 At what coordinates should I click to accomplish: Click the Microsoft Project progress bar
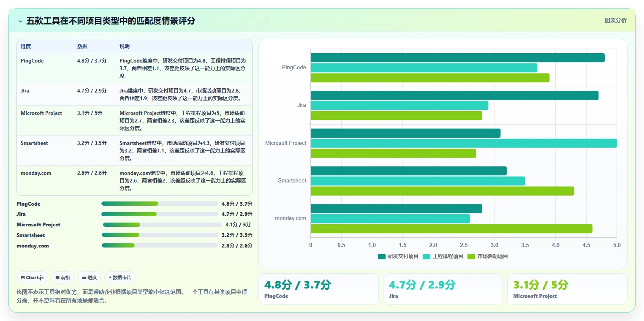click(x=162, y=225)
